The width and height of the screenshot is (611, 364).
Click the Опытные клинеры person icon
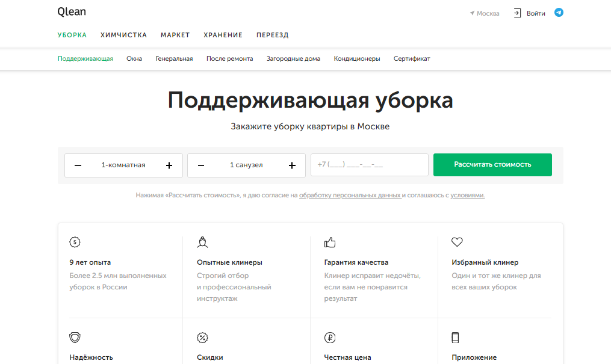click(x=202, y=242)
